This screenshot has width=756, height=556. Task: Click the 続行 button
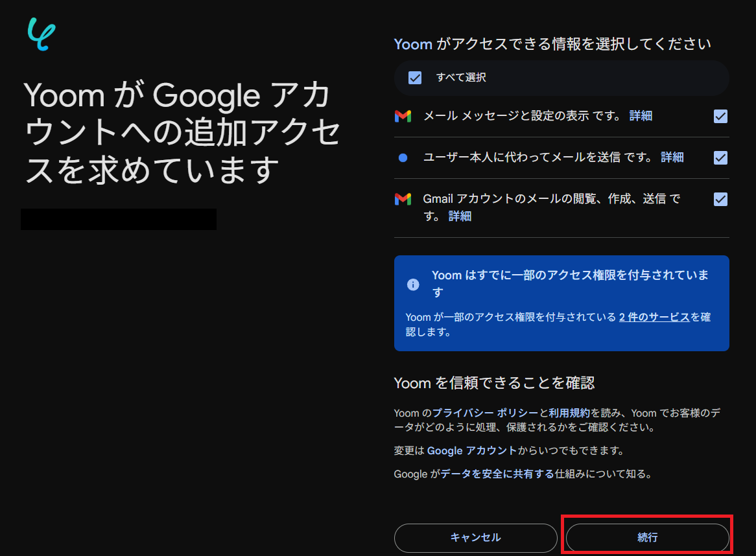[x=647, y=538]
